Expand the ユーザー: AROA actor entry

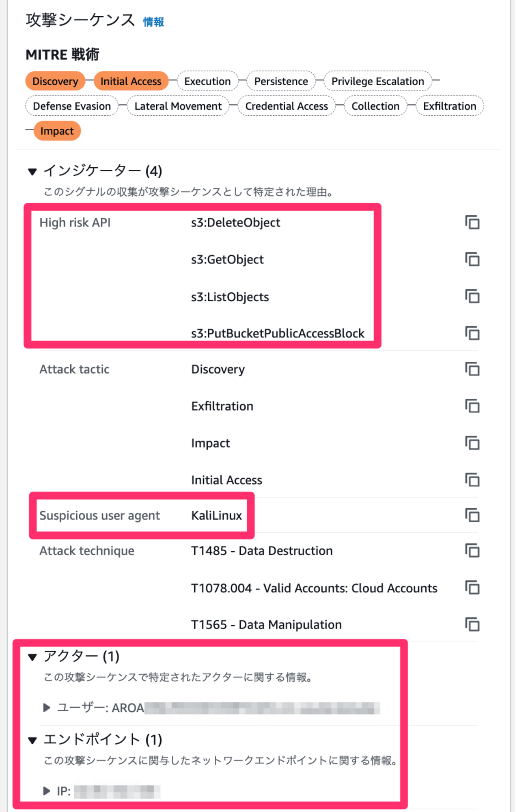click(x=47, y=708)
